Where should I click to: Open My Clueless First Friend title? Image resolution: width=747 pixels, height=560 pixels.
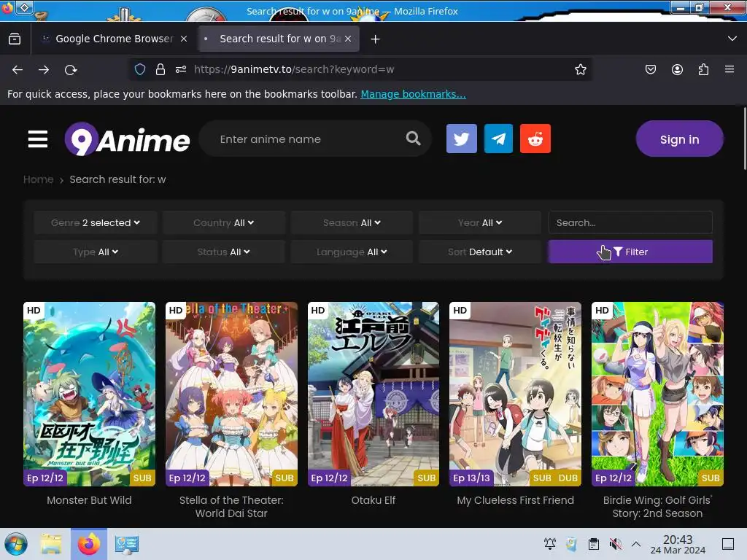pos(515,500)
